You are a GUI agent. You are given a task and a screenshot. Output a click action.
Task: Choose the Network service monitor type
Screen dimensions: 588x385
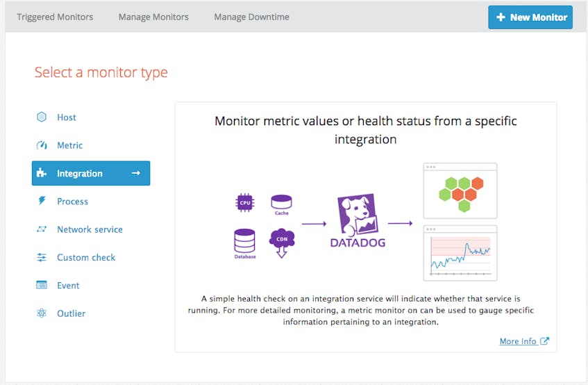click(91, 229)
